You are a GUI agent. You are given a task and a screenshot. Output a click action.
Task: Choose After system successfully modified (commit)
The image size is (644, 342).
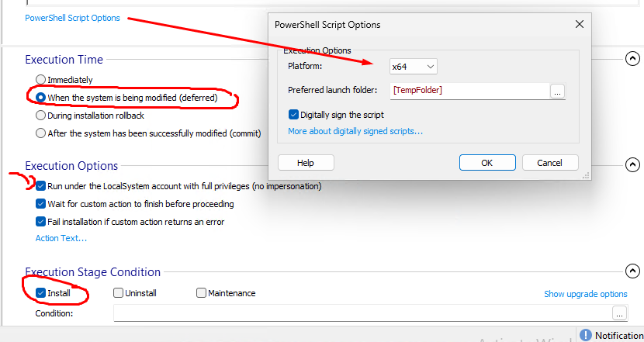40,133
